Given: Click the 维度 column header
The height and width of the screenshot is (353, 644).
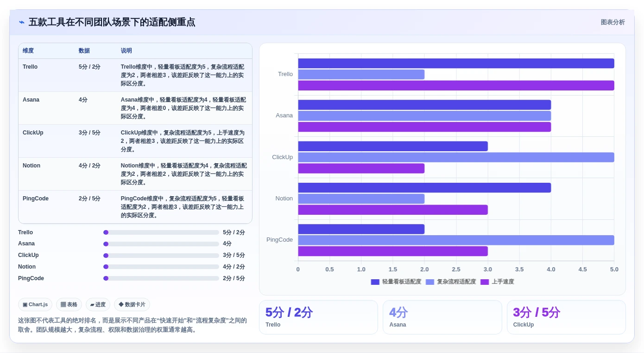Looking at the screenshot, I should point(28,51).
